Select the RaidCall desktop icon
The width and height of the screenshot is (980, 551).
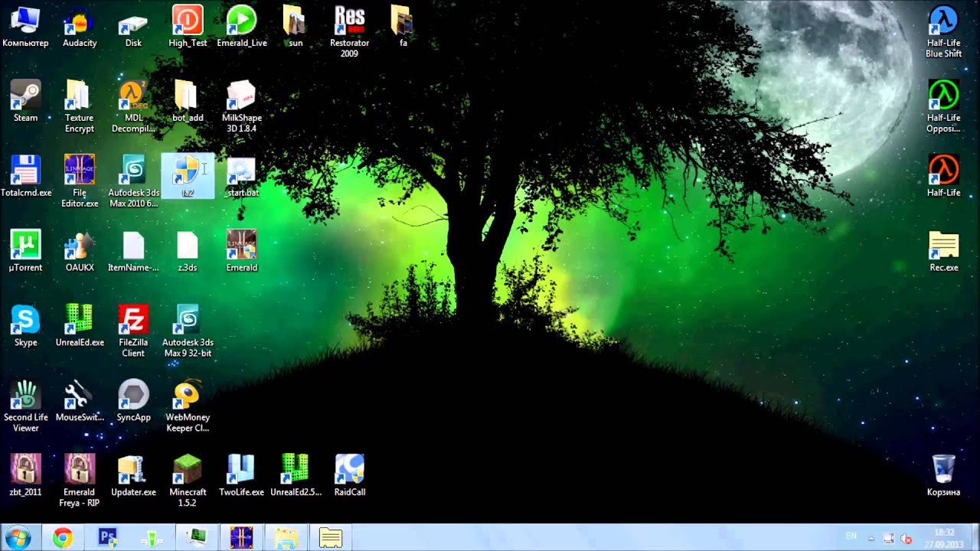pyautogui.click(x=349, y=476)
